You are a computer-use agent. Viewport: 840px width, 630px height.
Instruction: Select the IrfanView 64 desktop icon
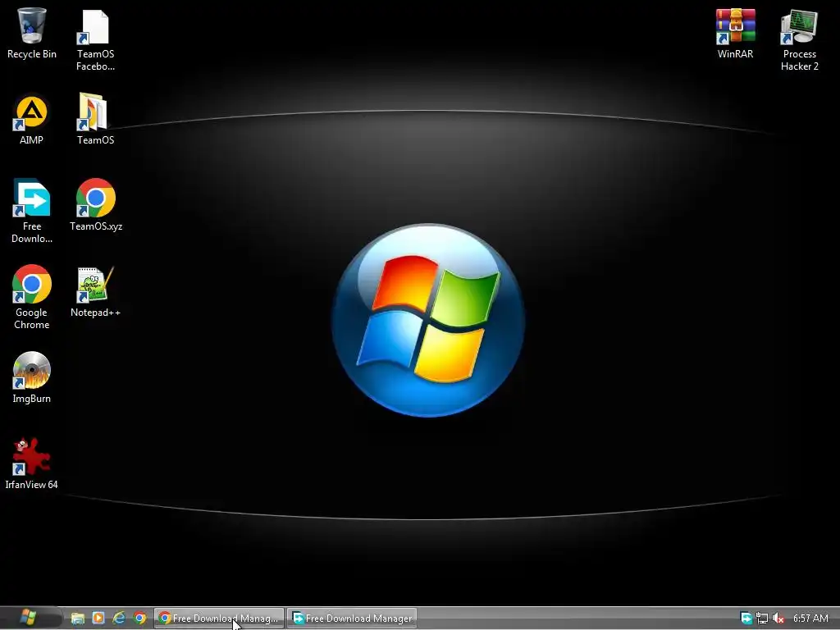pos(32,463)
